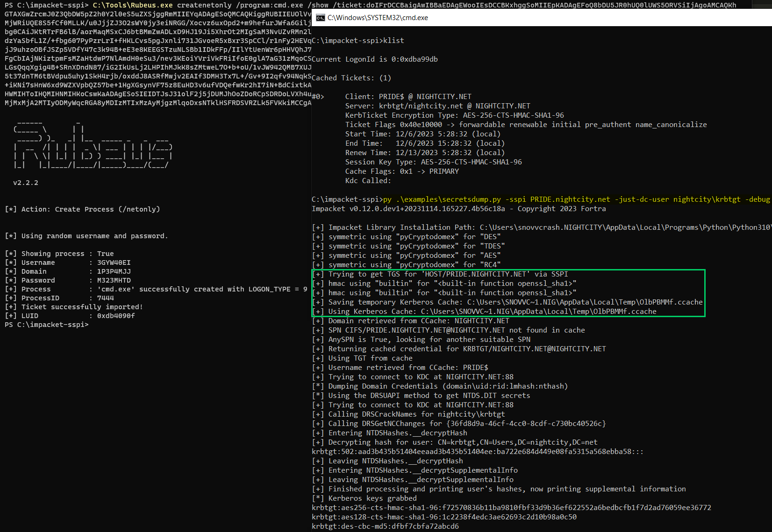Open the cmd.exe system menu icon
The image size is (772, 532).
click(x=320, y=17)
